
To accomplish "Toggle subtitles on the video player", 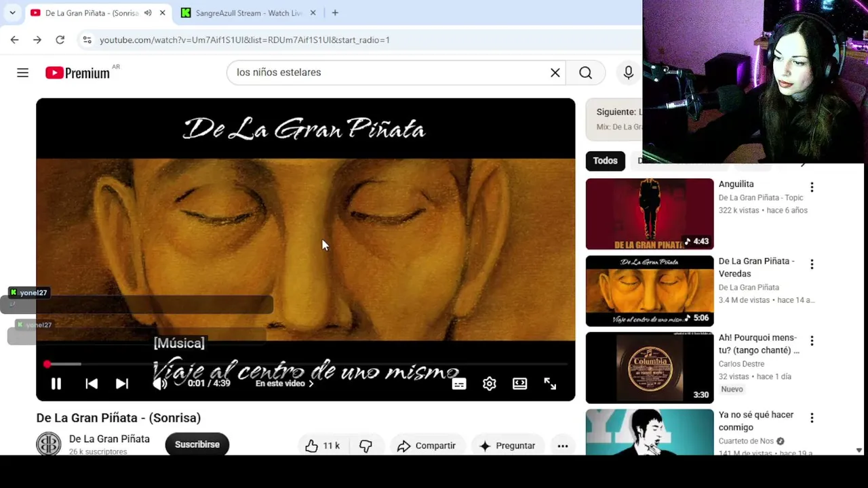I will [459, 384].
